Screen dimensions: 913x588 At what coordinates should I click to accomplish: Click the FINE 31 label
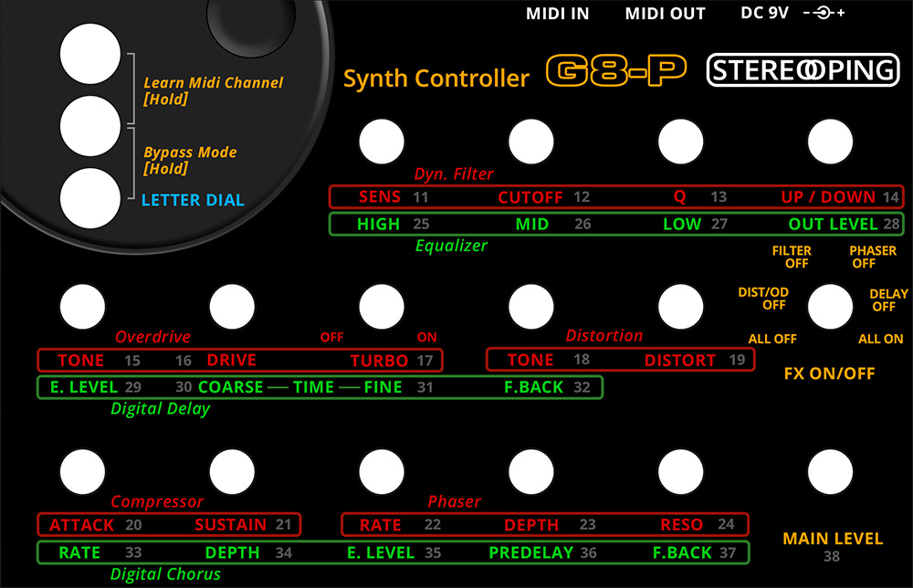(x=399, y=387)
